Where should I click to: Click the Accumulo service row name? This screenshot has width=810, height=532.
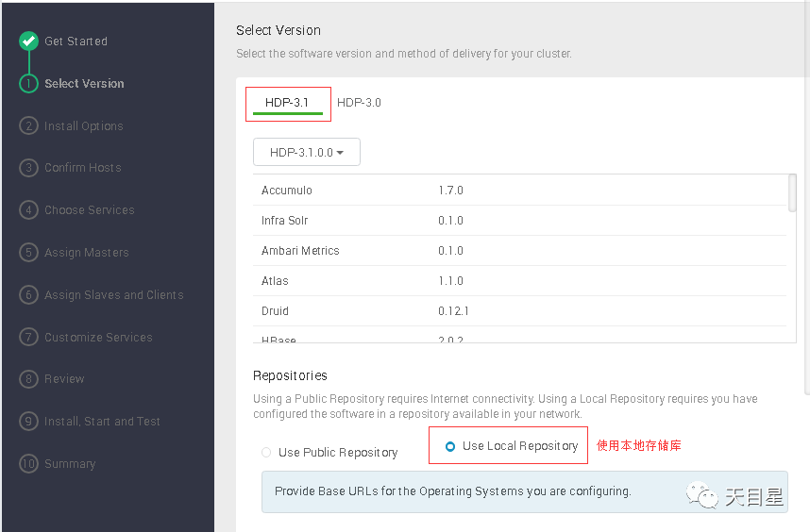(287, 191)
